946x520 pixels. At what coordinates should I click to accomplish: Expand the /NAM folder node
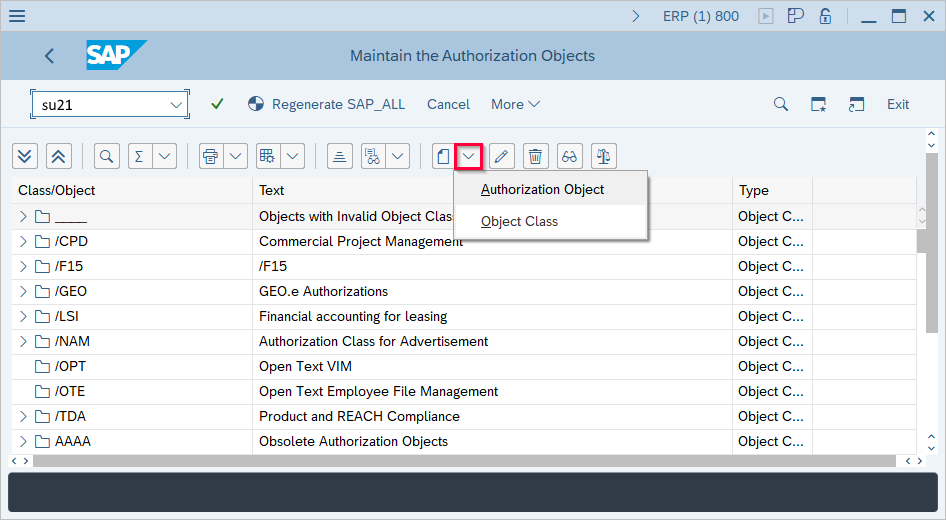23,341
